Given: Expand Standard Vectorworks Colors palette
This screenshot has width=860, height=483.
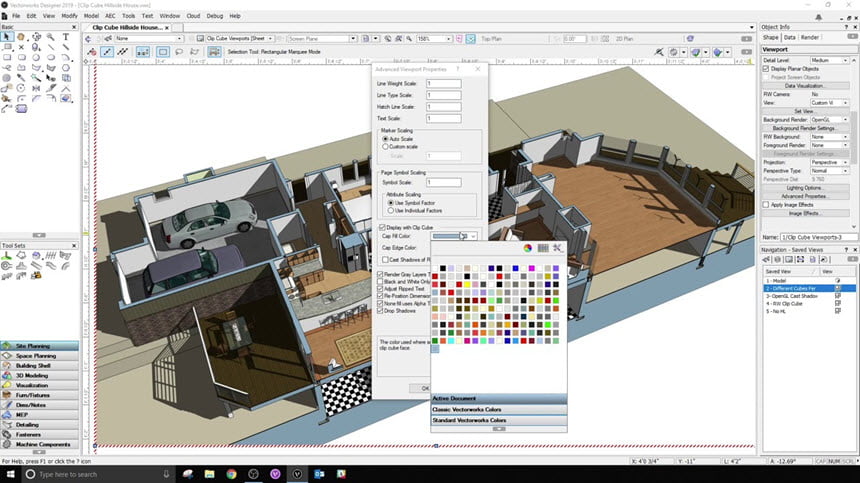Looking at the screenshot, I should 499,421.
